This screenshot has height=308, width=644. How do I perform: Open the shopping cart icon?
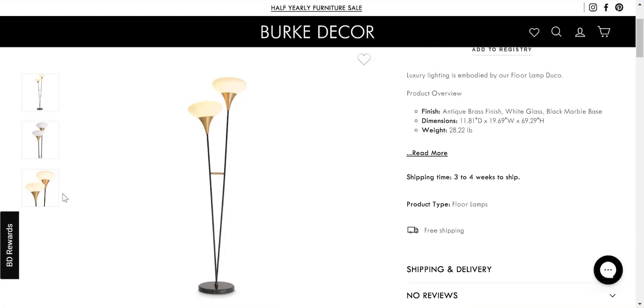pyautogui.click(x=604, y=32)
